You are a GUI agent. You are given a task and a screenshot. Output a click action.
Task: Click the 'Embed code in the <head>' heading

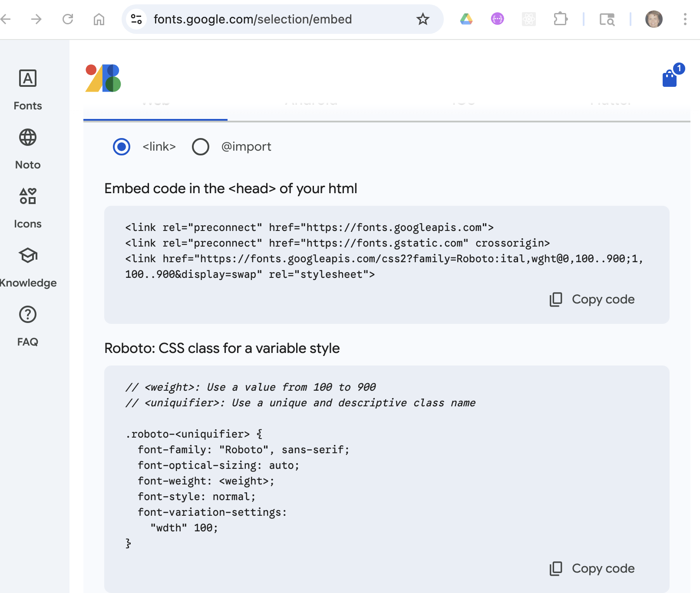click(x=231, y=188)
